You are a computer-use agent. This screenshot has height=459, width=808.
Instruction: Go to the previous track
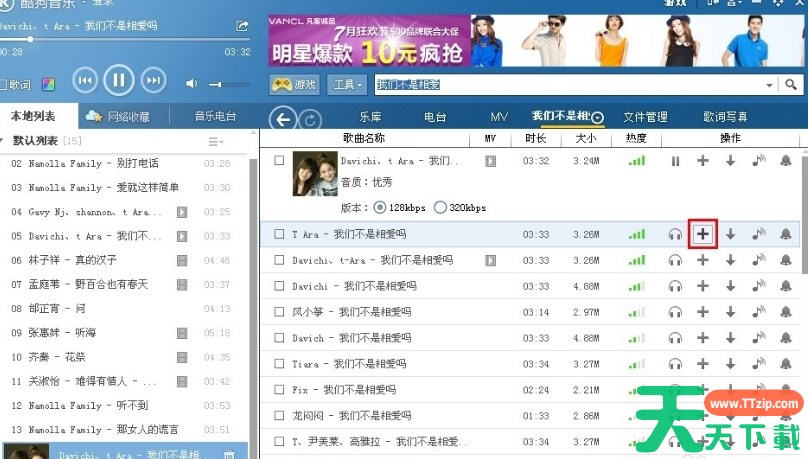pos(85,80)
